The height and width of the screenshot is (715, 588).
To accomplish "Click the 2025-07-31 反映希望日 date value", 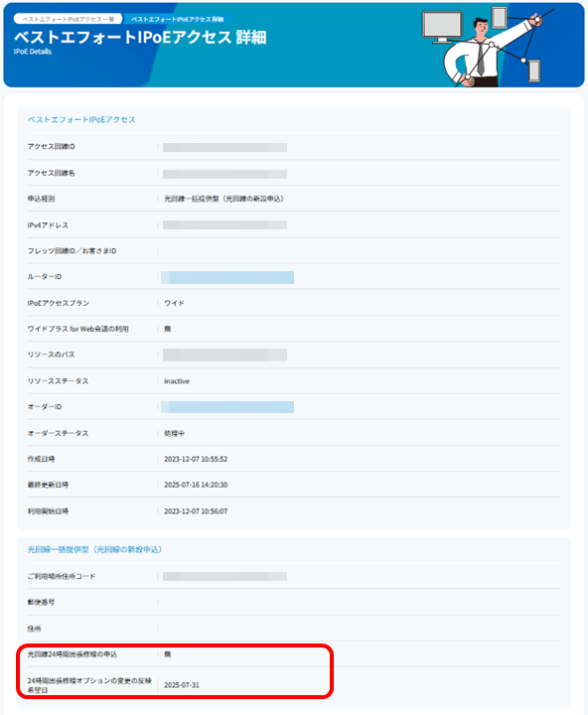I will [x=182, y=685].
